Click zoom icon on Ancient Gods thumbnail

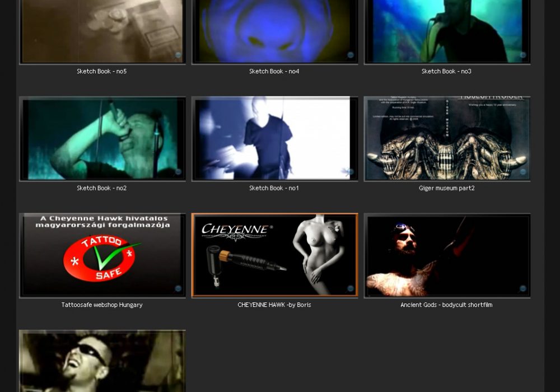click(523, 288)
